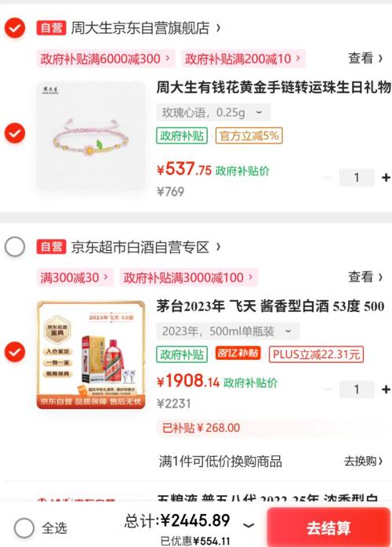Open 政府补贴满6000减300 promotion tag

(x=106, y=59)
